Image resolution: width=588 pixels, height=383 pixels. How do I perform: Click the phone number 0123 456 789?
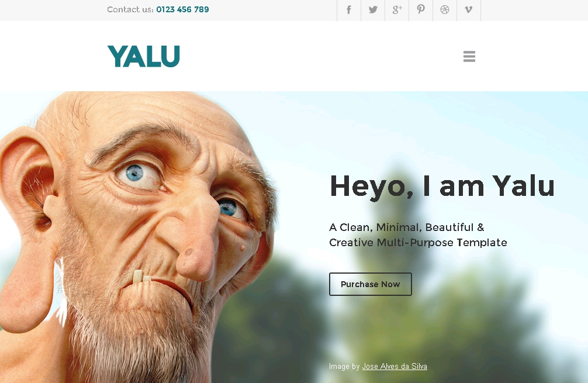(182, 9)
